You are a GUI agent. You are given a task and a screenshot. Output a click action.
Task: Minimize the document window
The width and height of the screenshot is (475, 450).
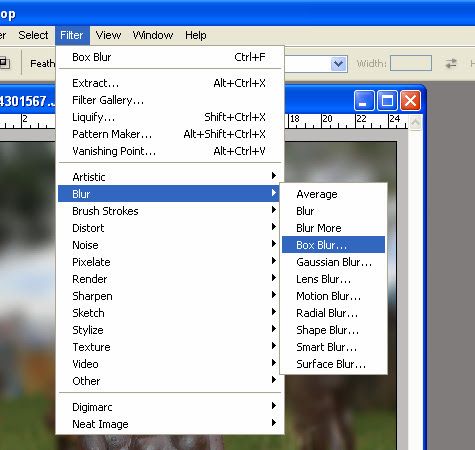click(364, 100)
